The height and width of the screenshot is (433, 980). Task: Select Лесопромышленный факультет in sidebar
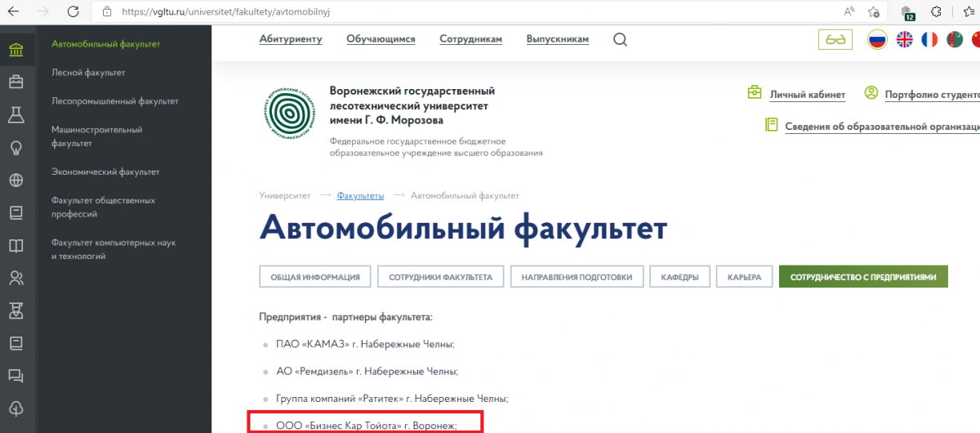pyautogui.click(x=114, y=101)
